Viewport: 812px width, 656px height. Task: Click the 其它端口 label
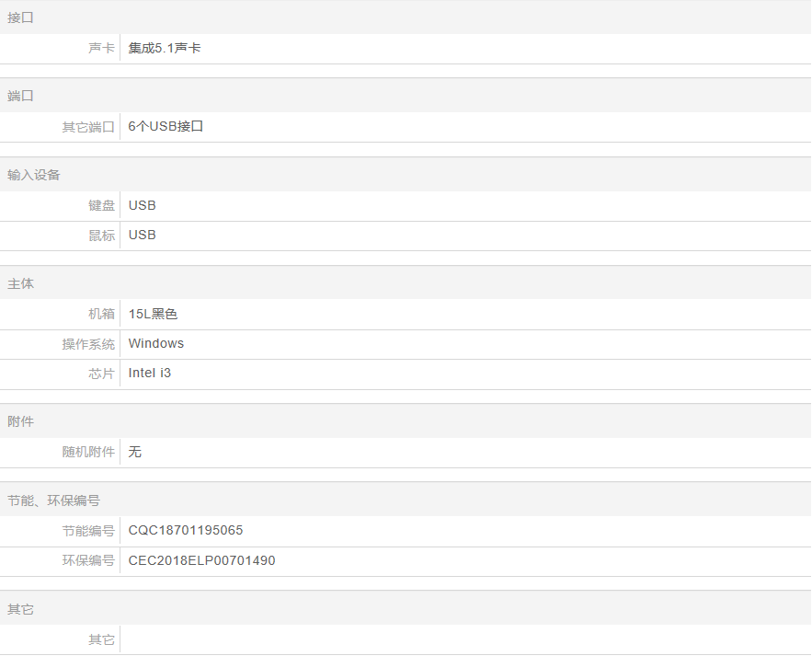tap(88, 127)
